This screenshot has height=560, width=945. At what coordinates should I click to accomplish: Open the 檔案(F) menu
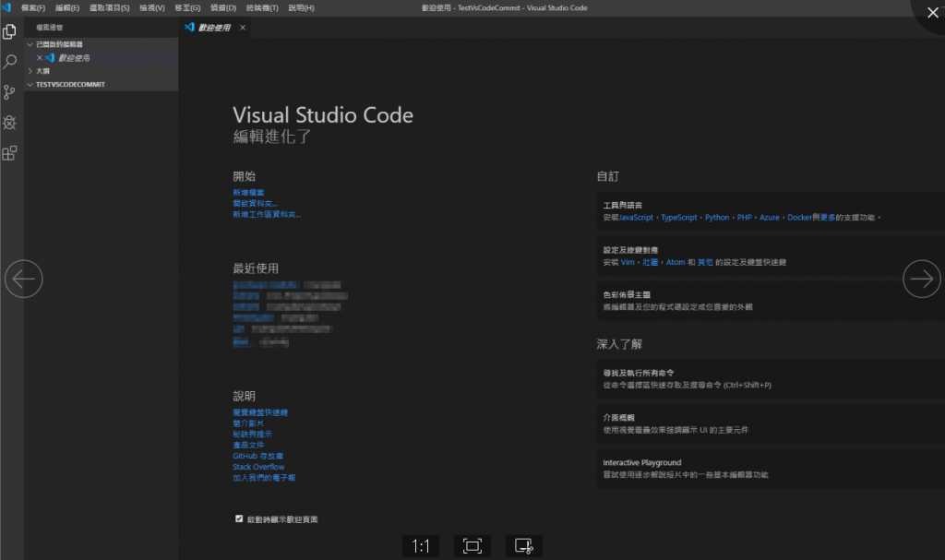click(33, 7)
